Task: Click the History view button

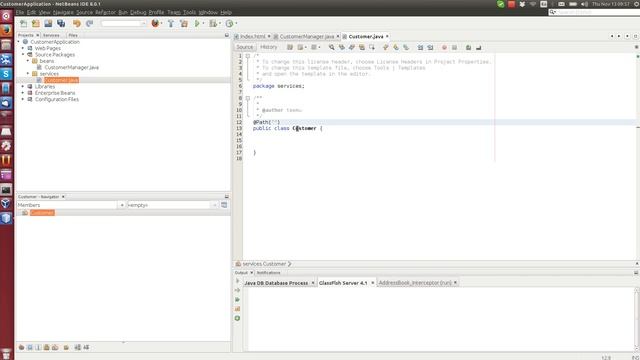Action: [269, 47]
